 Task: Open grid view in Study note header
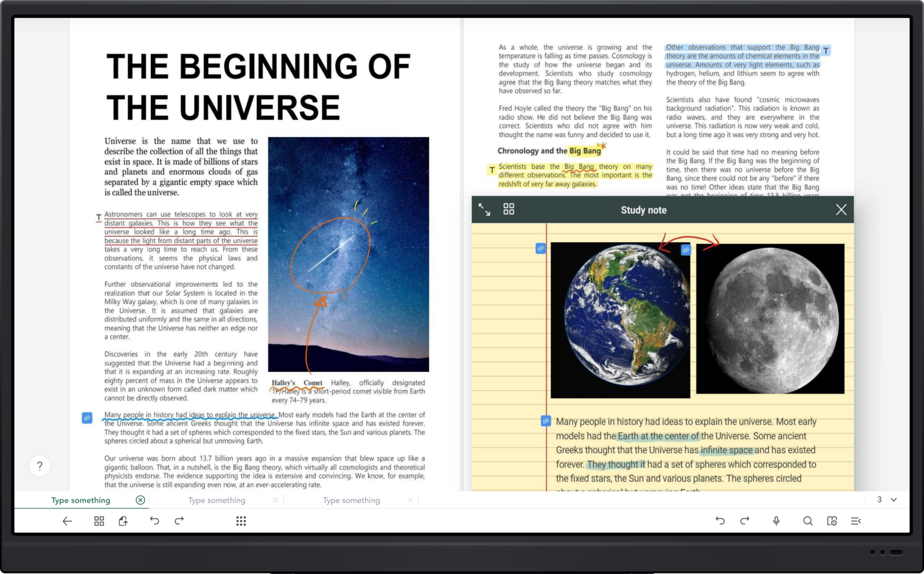(509, 209)
